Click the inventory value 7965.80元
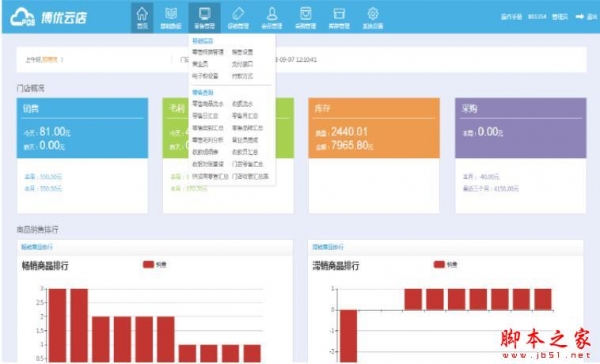The height and width of the screenshot is (364, 600). (352, 145)
